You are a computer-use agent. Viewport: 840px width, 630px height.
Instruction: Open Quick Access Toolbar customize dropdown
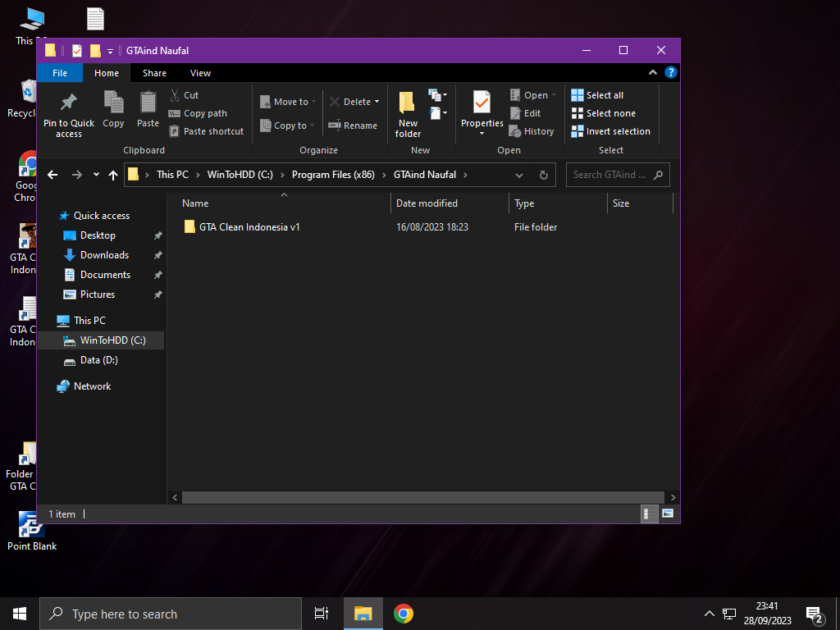[x=110, y=51]
